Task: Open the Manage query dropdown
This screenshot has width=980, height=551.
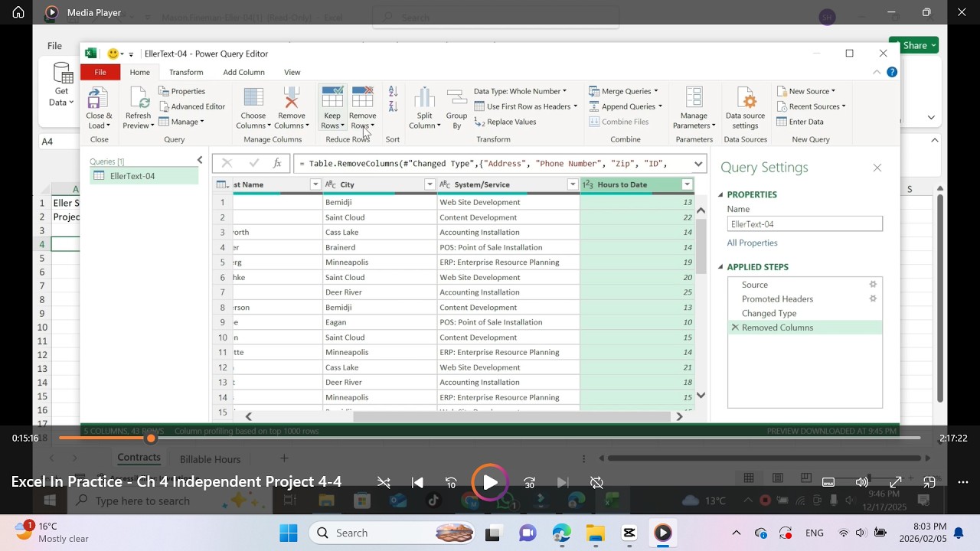Action: click(181, 122)
